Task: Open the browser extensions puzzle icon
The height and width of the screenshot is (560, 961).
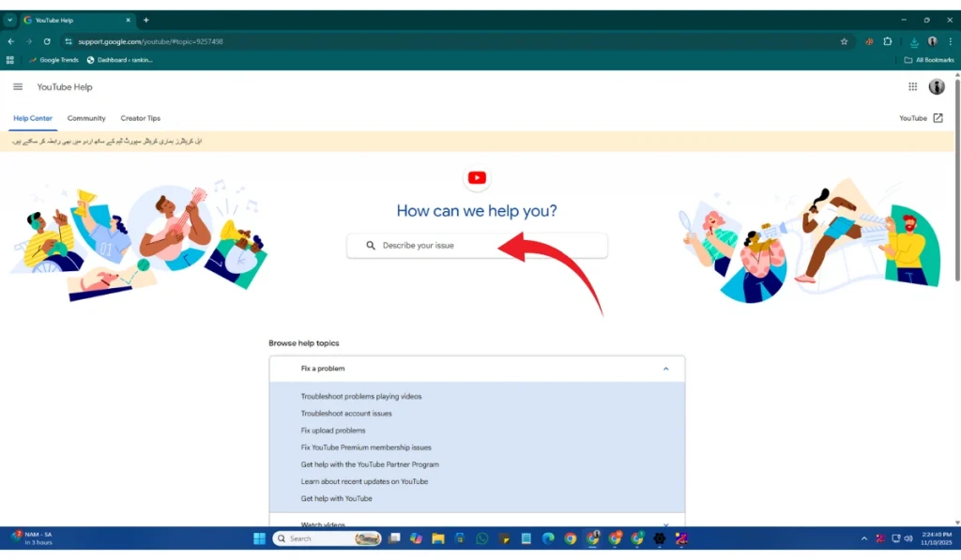Action: click(x=888, y=41)
